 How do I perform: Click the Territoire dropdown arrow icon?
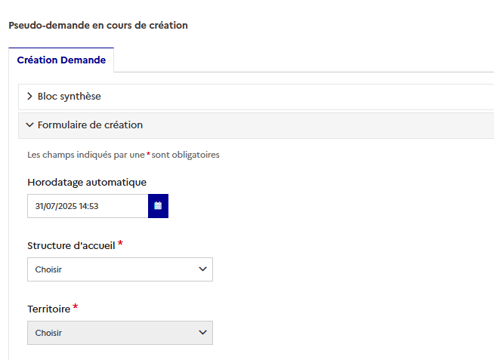pos(203,332)
